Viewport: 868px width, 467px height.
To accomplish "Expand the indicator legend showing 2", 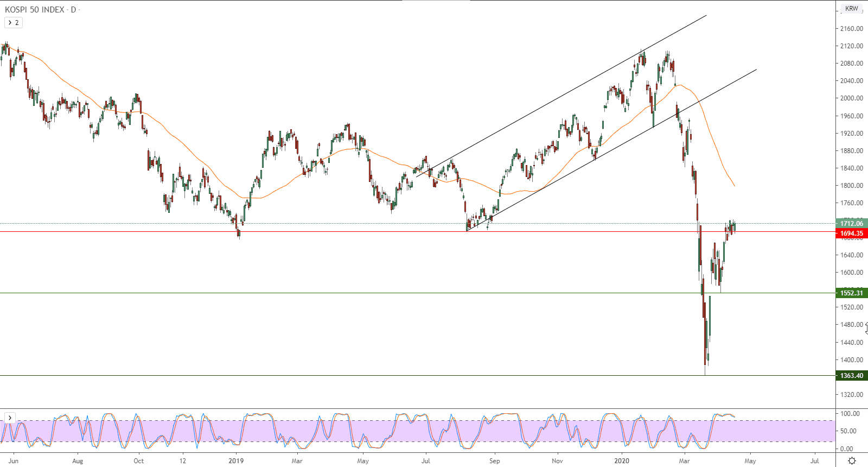I will (13, 22).
